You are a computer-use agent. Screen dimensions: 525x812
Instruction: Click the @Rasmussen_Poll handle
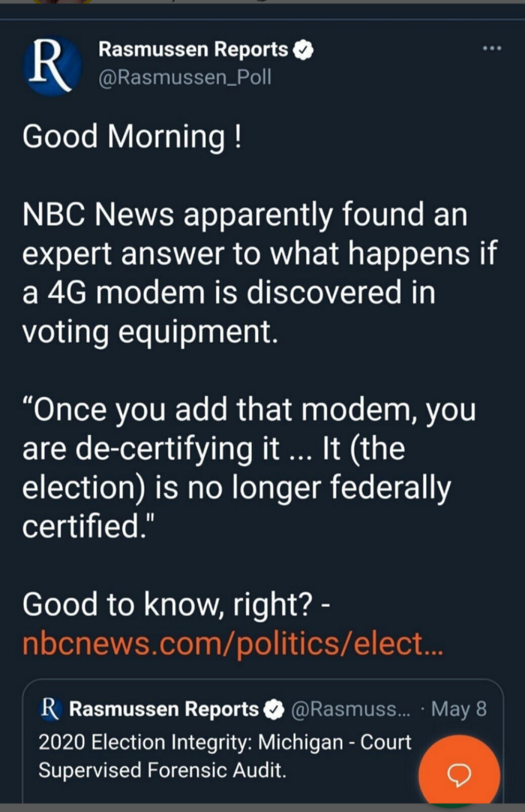click(184, 77)
